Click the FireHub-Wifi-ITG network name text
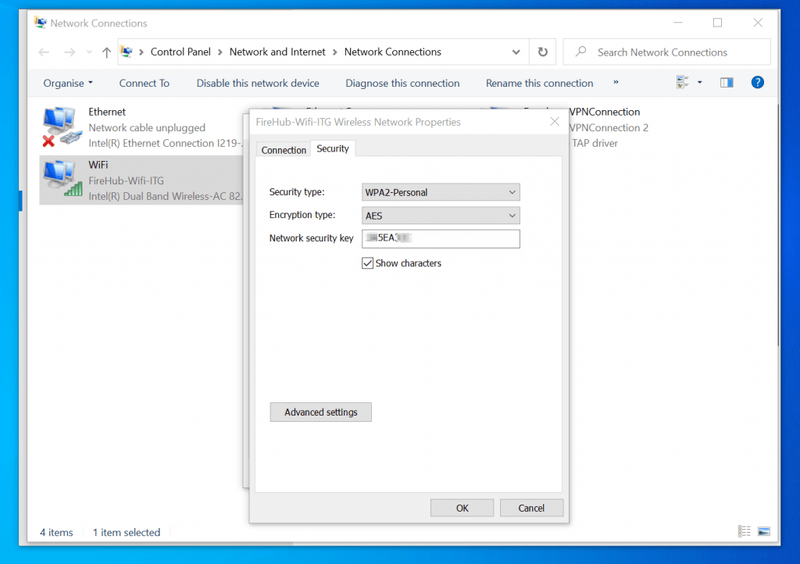The image size is (800, 564). click(126, 181)
